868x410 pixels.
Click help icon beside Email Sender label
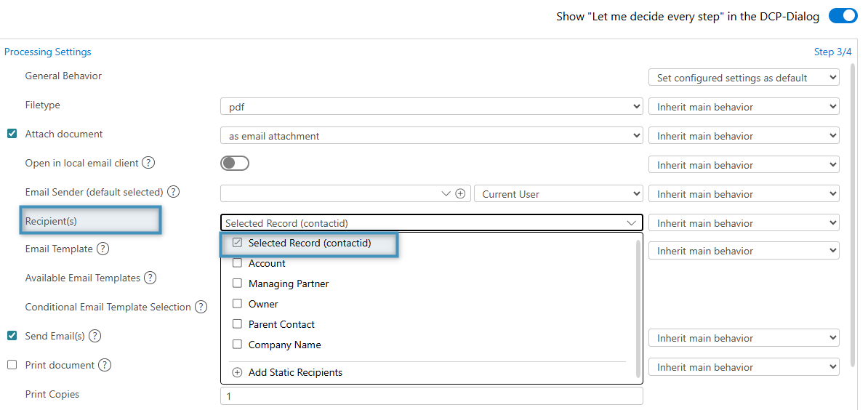point(174,192)
